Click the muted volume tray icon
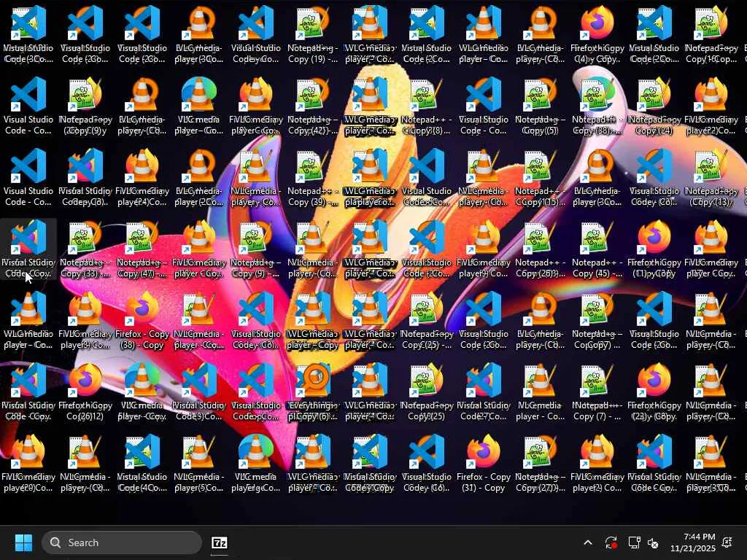The width and height of the screenshot is (747, 560). 653,542
